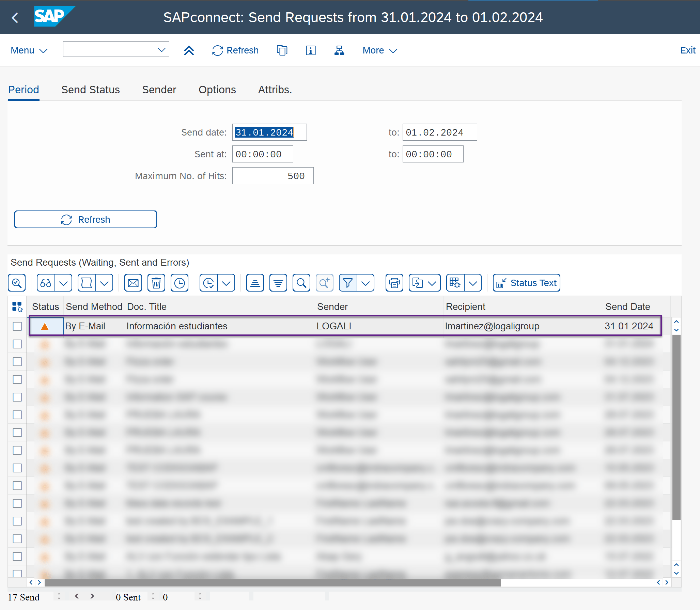The image size is (700, 610).
Task: Click the funnel filter icon
Action: tap(348, 283)
